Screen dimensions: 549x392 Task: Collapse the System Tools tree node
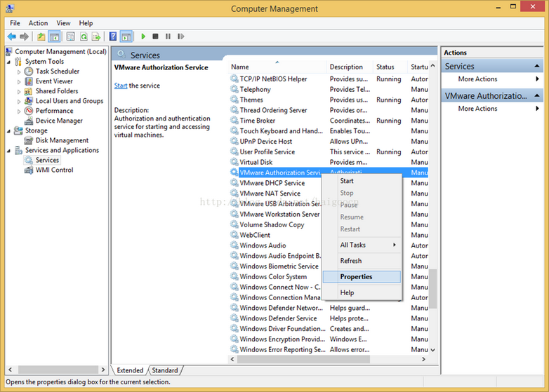pos(8,62)
